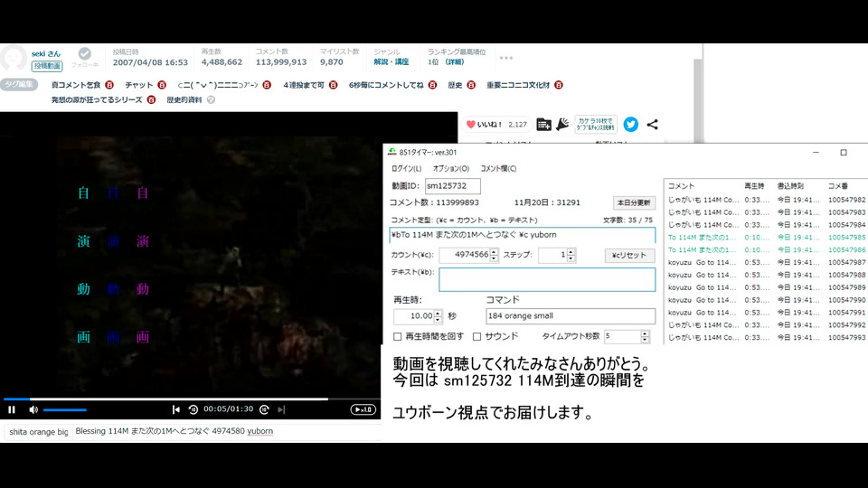Open dictionary icon beside 真コメント乞食 tag
Viewport: 868px width, 488px height.
[109, 85]
